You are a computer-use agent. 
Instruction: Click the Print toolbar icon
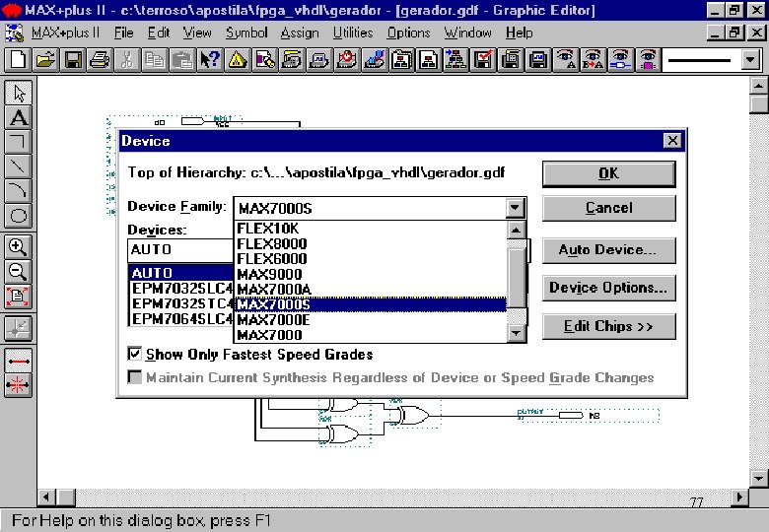pos(101,60)
